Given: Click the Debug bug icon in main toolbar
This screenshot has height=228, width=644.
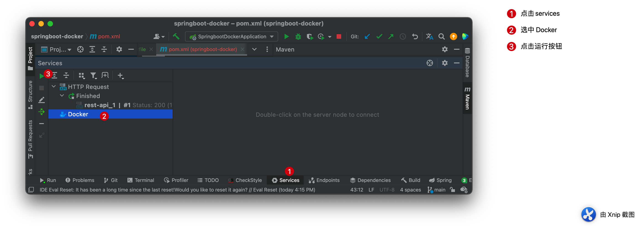Looking at the screenshot, I should (298, 37).
